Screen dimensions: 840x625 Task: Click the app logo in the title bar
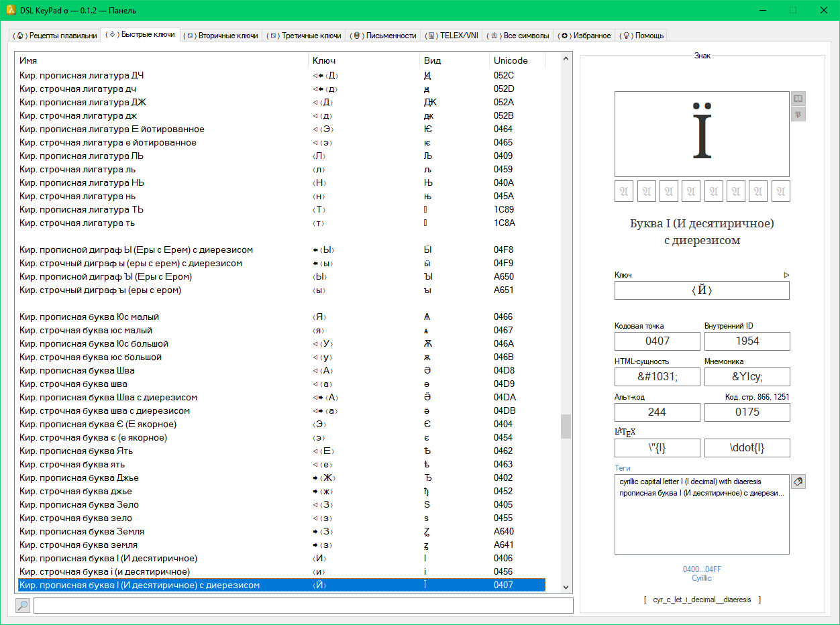pyautogui.click(x=10, y=10)
